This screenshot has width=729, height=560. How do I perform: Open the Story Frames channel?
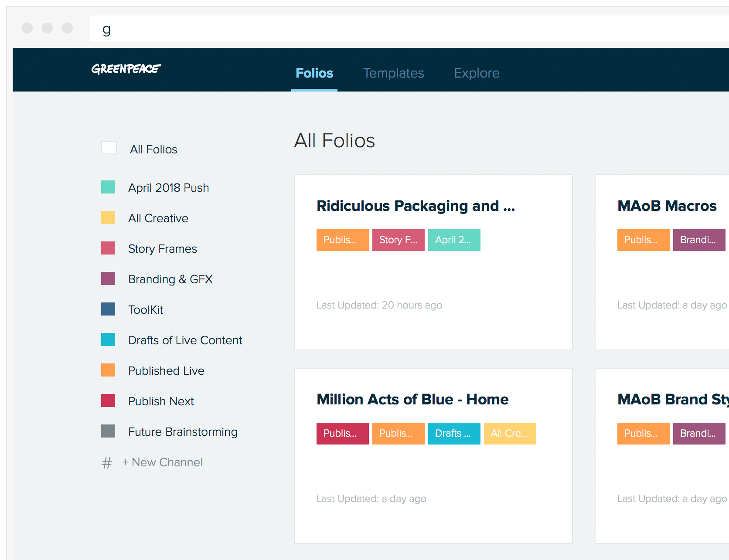coord(162,249)
